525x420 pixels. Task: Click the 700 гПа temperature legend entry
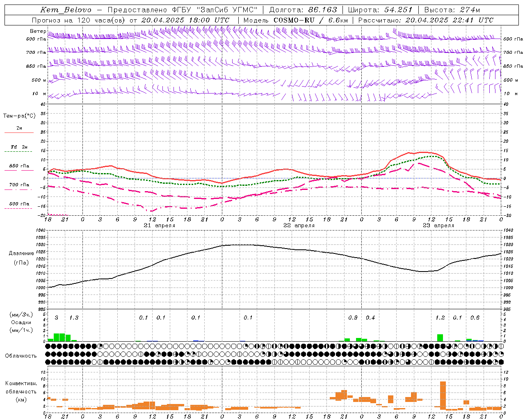(19, 185)
